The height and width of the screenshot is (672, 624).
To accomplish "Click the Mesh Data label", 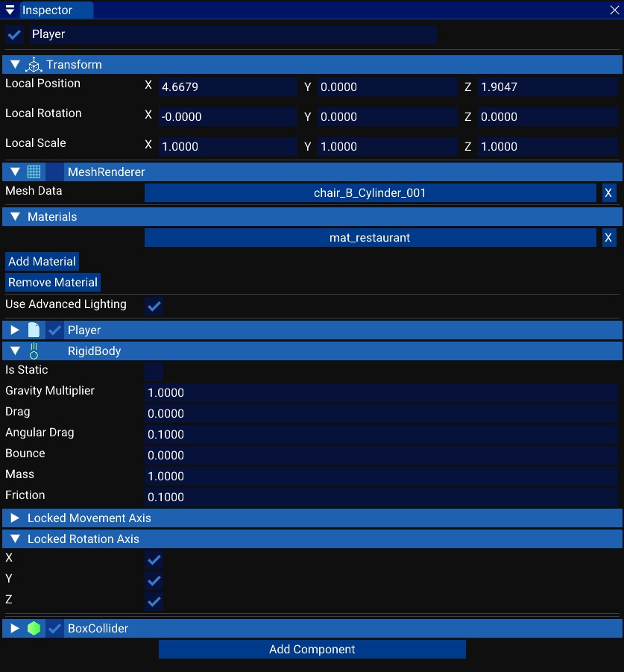I will (34, 191).
